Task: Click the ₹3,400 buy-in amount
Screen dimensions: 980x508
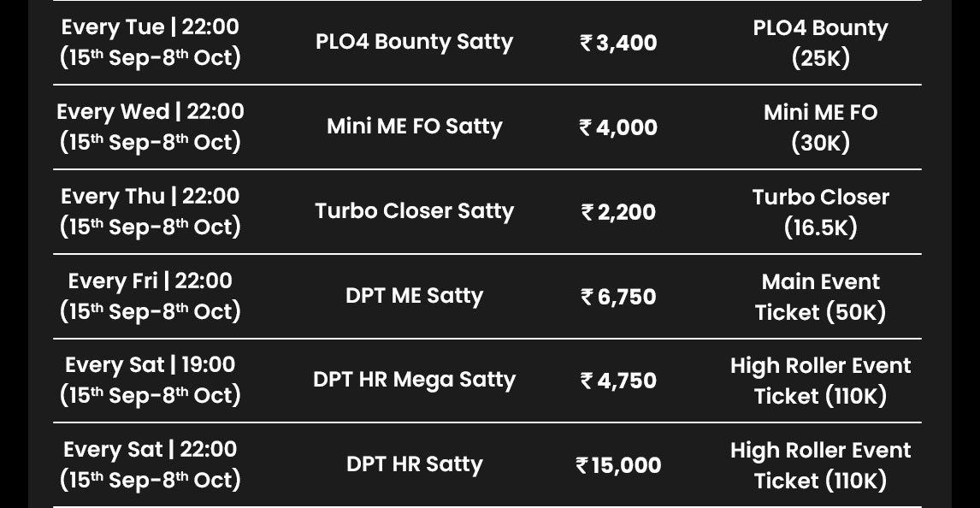Action: tap(618, 43)
